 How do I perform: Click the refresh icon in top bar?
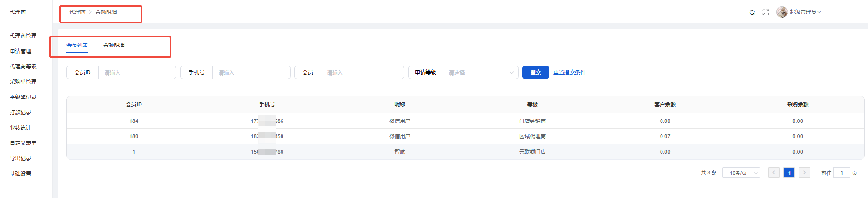[752, 12]
